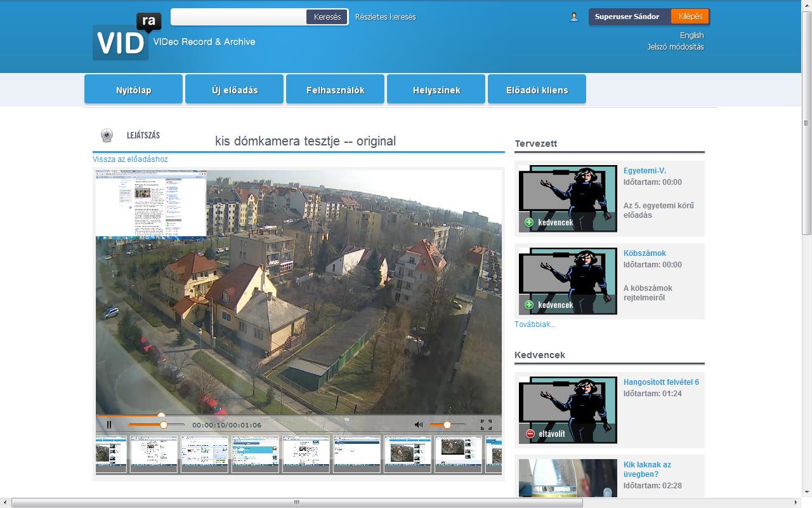Open the Részletes keresés link
This screenshot has height=508, width=812.
386,17
